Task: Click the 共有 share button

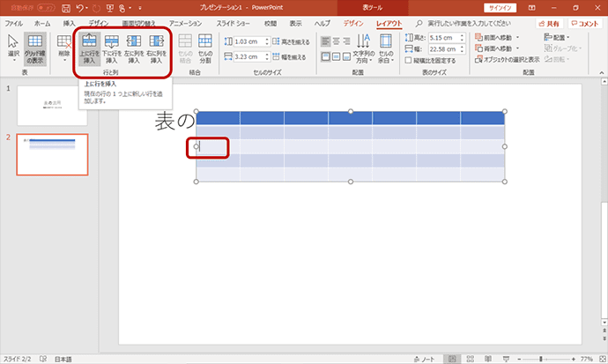Action: tap(550, 24)
